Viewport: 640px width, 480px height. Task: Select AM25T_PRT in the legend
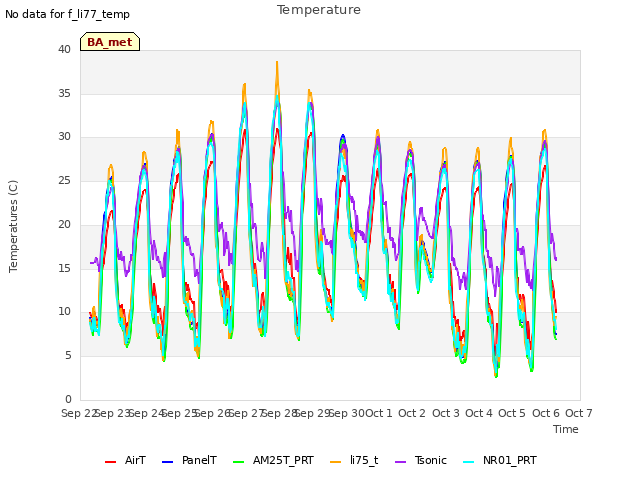283,460
